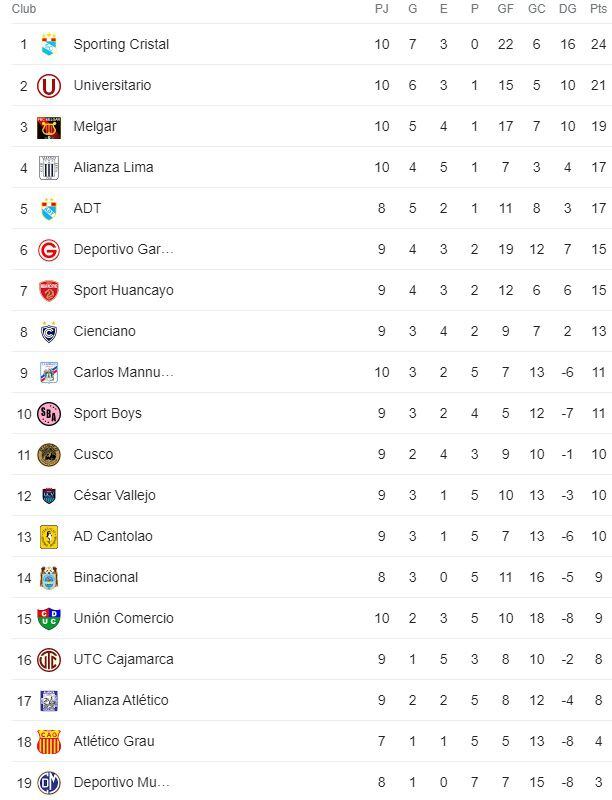Click the Binacional team name
Viewport: 612px width, 800px height.
click(105, 577)
